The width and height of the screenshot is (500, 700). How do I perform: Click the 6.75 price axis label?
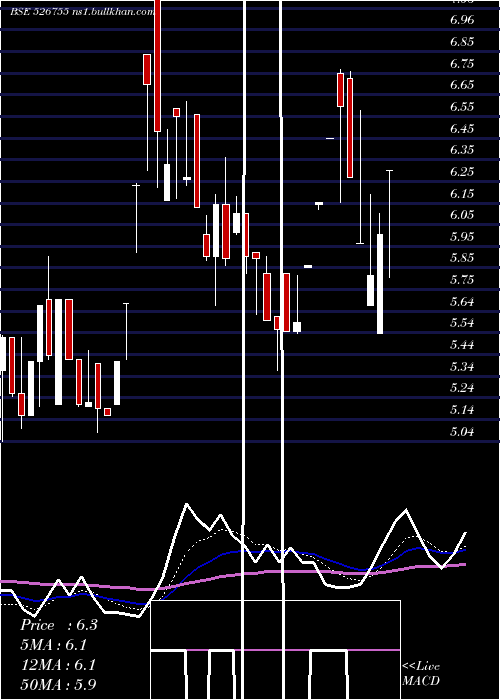point(462,64)
